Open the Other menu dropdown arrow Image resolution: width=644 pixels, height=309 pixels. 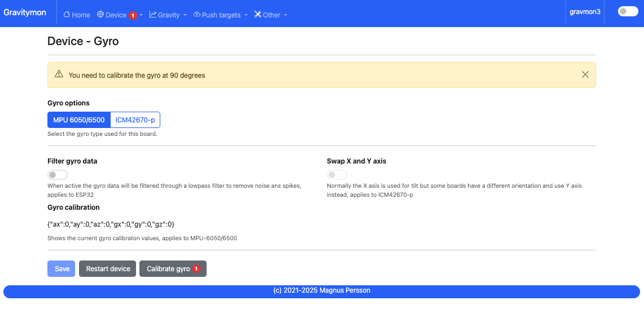pos(286,15)
